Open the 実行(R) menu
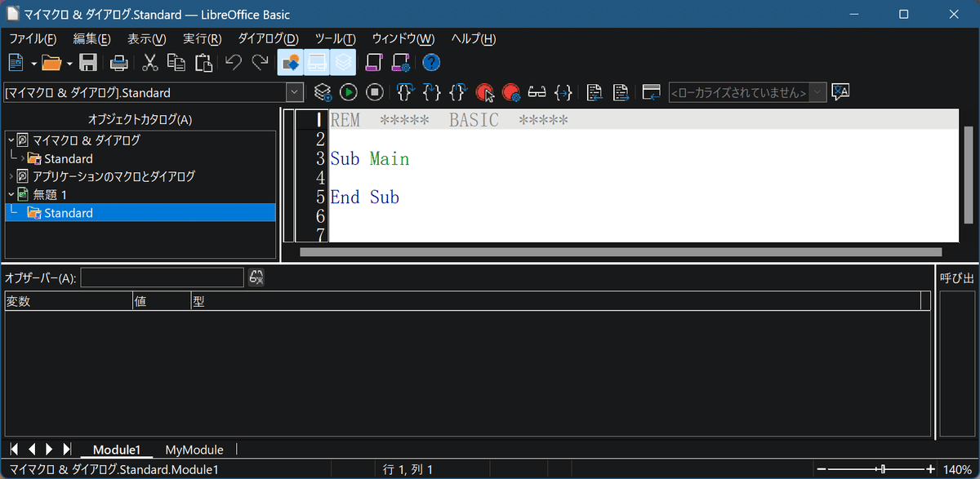Image resolution: width=980 pixels, height=479 pixels. [x=203, y=38]
